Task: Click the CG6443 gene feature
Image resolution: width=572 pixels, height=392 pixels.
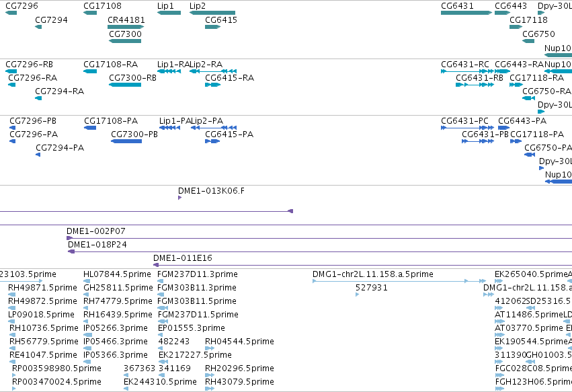Action: pyautogui.click(x=502, y=13)
